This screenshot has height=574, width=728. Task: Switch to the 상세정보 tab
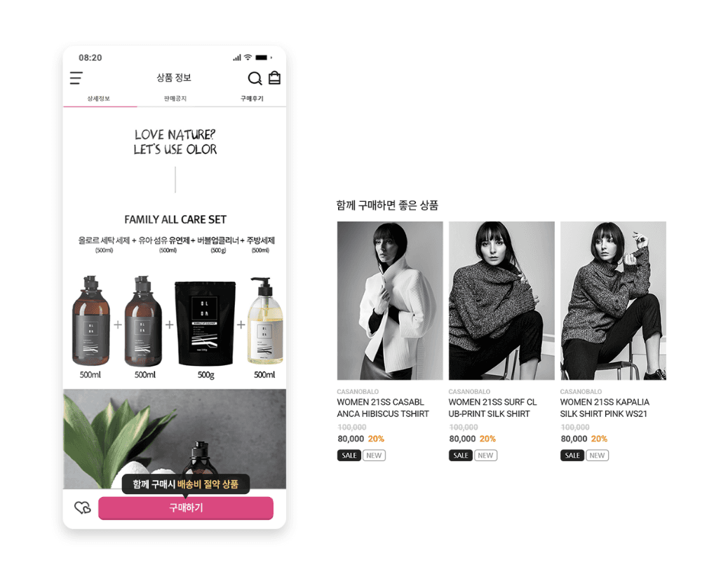[98, 98]
